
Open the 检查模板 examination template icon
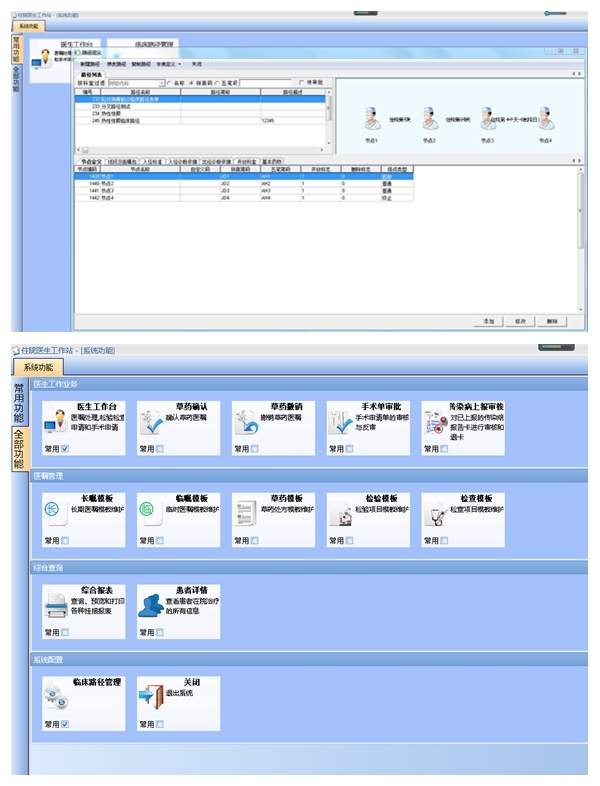click(x=436, y=512)
